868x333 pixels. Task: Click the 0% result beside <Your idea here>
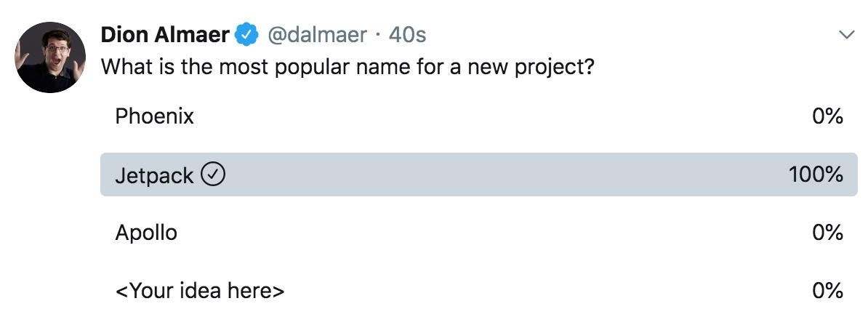point(827,292)
